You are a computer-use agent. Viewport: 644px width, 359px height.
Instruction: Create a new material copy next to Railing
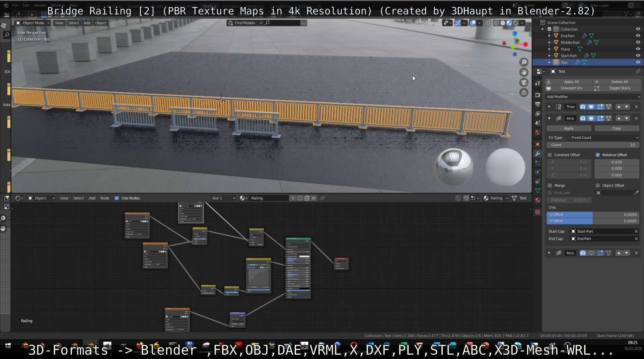pos(307,198)
